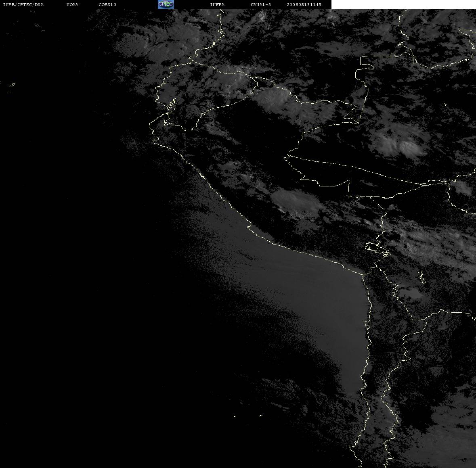Click the 200808131145 timestamp

pyautogui.click(x=304, y=4)
